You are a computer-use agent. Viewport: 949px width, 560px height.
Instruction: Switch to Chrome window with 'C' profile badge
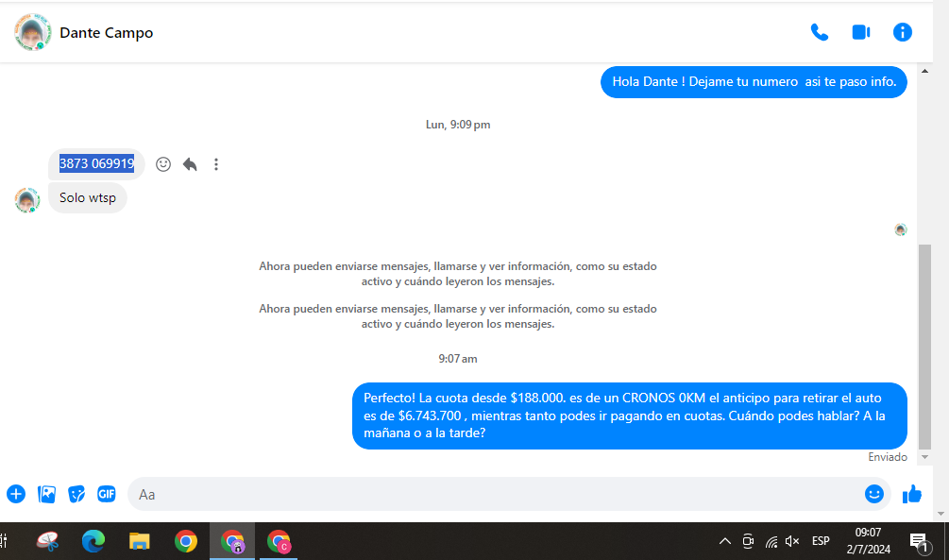point(279,540)
